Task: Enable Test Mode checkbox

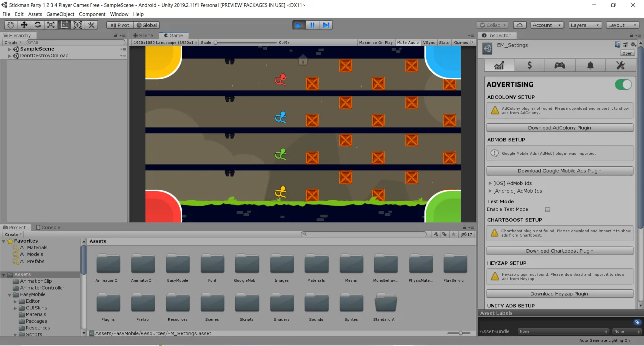Action: tap(548, 209)
